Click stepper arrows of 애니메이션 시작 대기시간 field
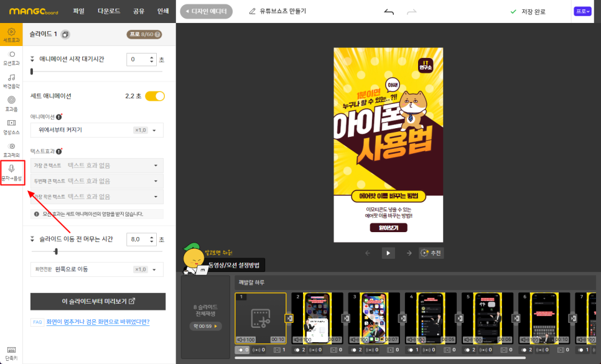Screen dimensions: 601x364 point(152,59)
